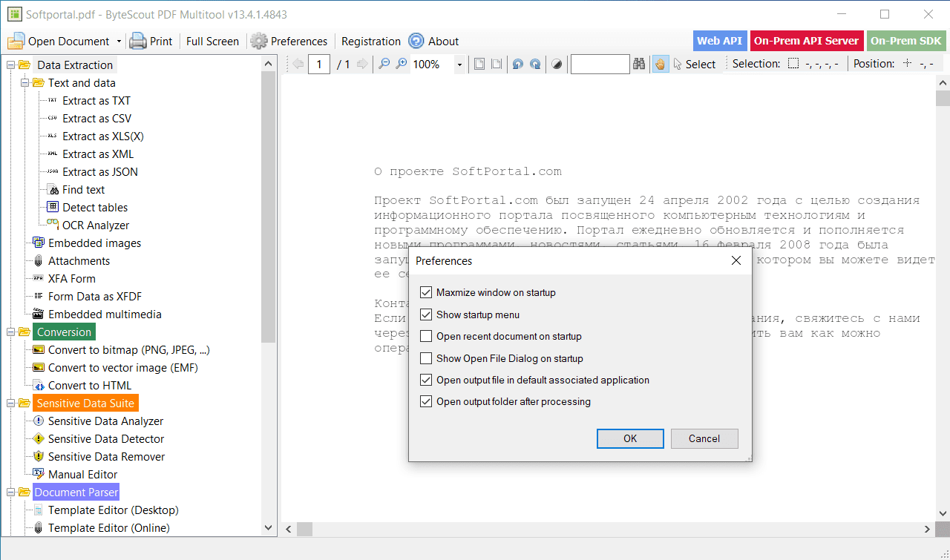
Task: Confirm Preferences with OK
Action: click(x=630, y=438)
